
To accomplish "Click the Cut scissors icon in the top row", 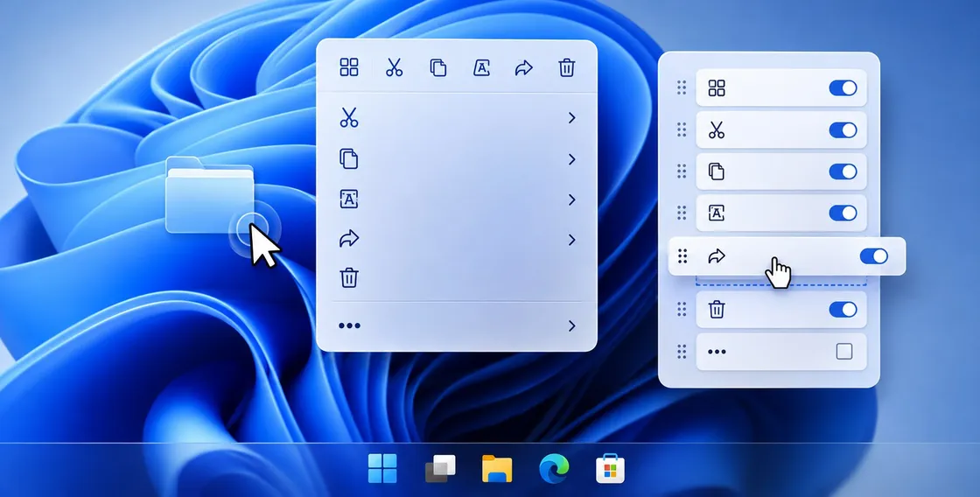I will click(394, 66).
